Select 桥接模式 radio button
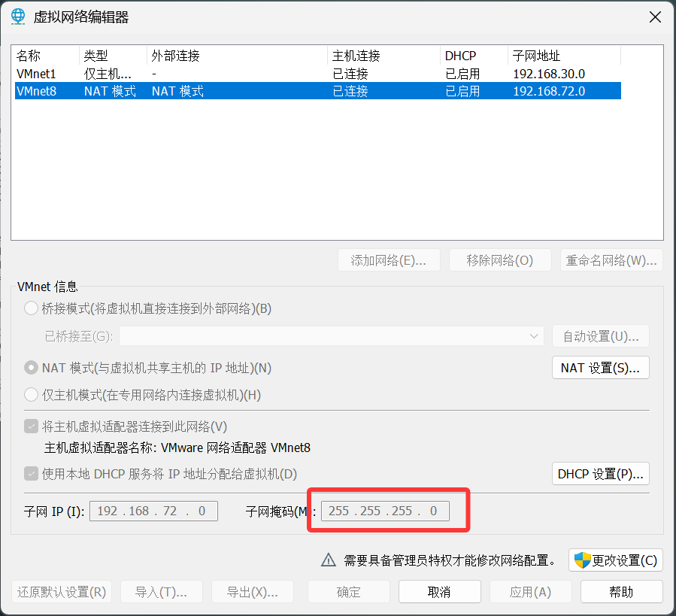 tap(31, 308)
